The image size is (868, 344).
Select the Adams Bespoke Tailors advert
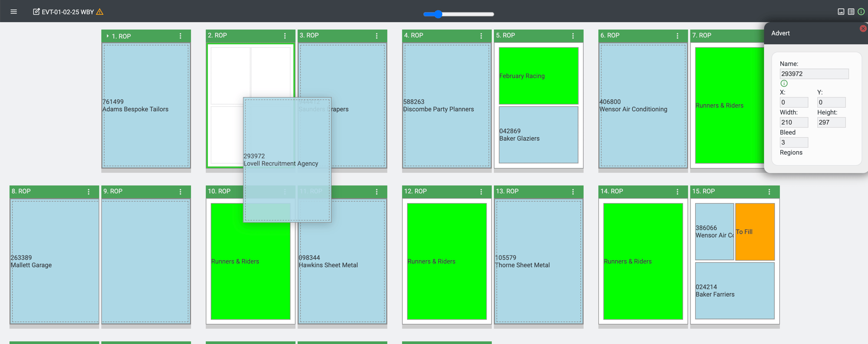click(146, 106)
